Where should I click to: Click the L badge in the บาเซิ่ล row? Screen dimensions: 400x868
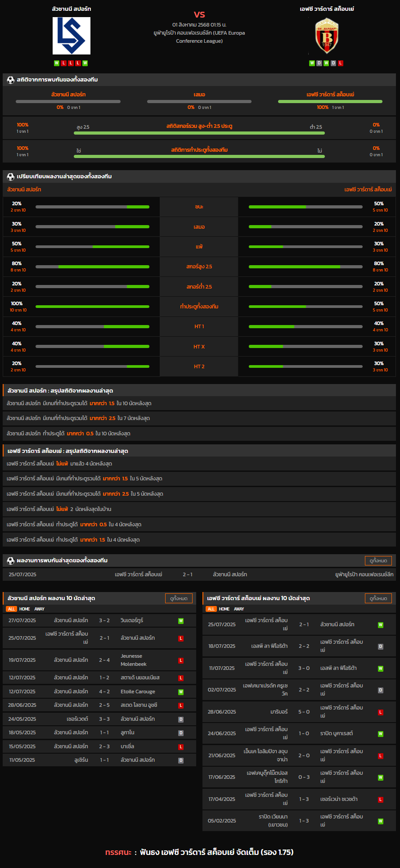coord(181,747)
